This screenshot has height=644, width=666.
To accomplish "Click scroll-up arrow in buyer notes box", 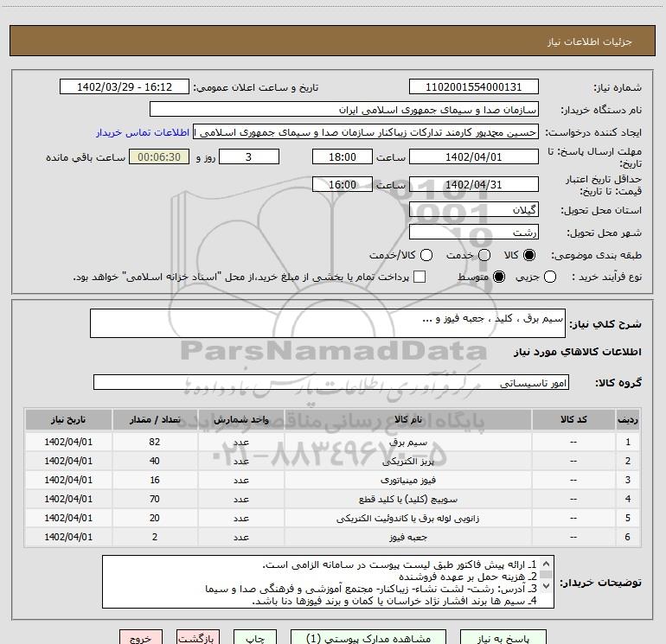I will pyautogui.click(x=547, y=564).
